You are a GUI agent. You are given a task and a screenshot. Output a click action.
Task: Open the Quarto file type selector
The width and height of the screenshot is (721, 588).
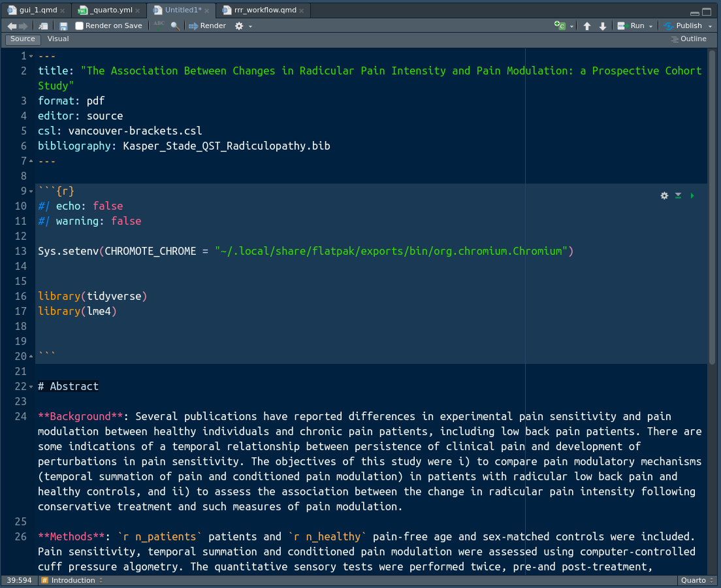[697, 581]
